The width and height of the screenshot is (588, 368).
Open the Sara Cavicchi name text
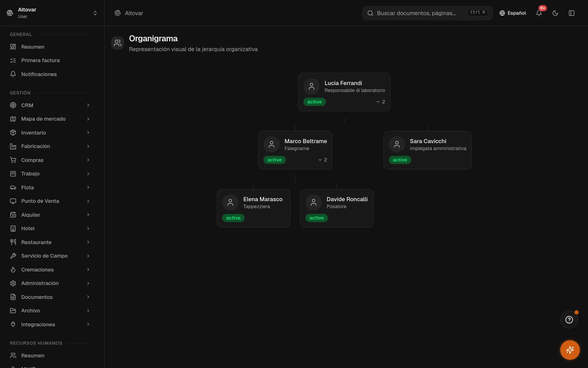point(428,141)
